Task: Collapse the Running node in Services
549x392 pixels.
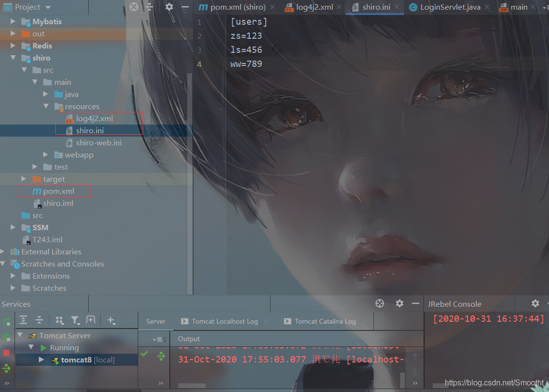Action: point(31,347)
